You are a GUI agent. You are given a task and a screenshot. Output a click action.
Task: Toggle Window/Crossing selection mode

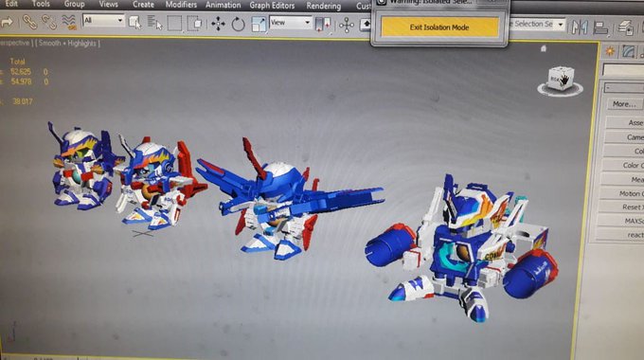195,24
